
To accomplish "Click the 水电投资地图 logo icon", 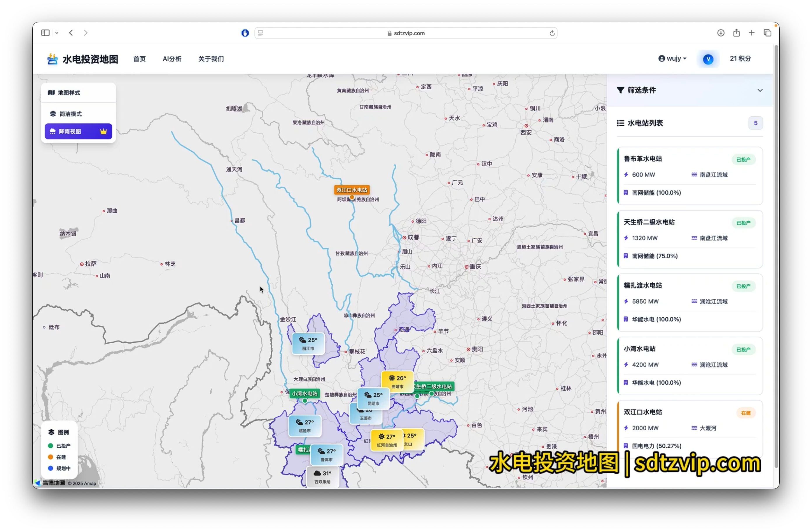I will [52, 59].
